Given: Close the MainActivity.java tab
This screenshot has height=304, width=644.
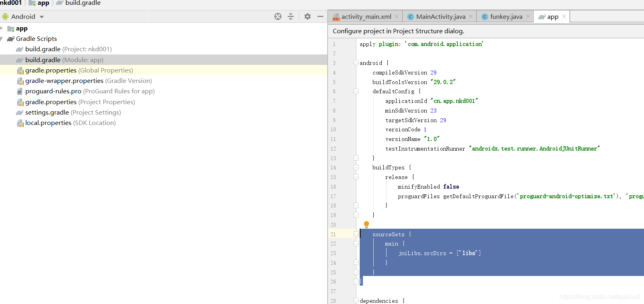Looking at the screenshot, I should 471,16.
